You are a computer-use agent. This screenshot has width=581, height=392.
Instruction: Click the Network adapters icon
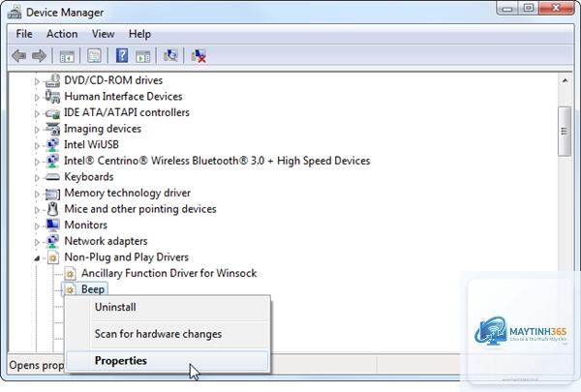[x=52, y=241]
